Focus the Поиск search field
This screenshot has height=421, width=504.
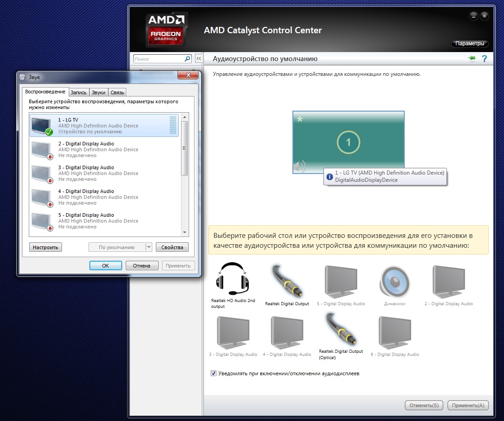(159, 59)
